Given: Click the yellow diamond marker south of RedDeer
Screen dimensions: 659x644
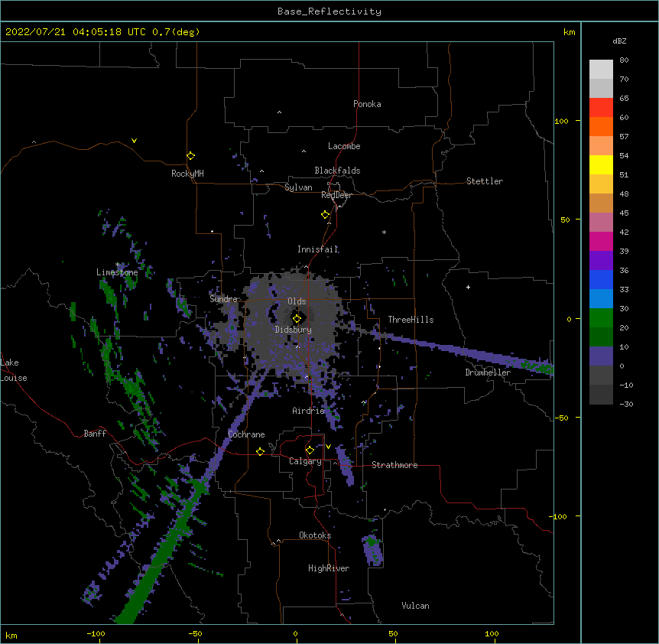Looking at the screenshot, I should point(326,215).
